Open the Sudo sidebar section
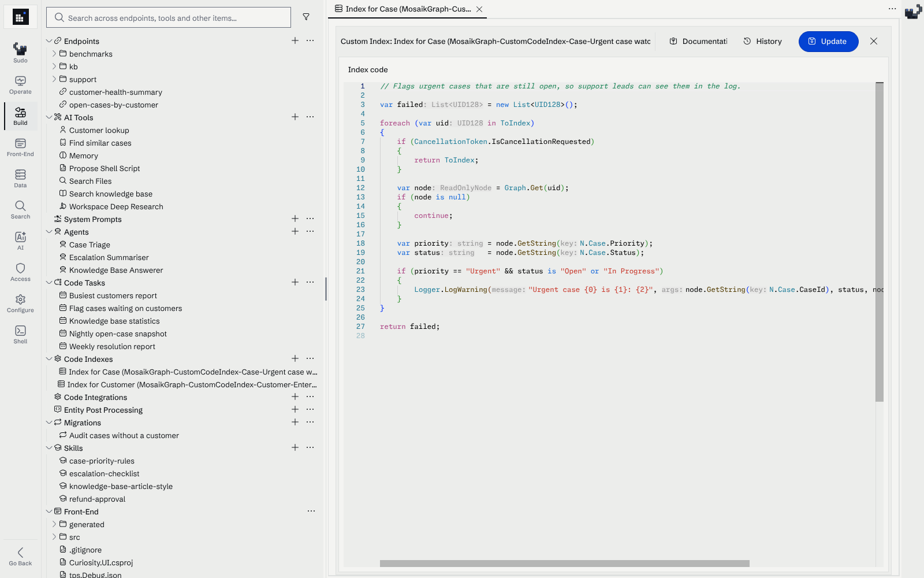The image size is (924, 578). [20, 53]
